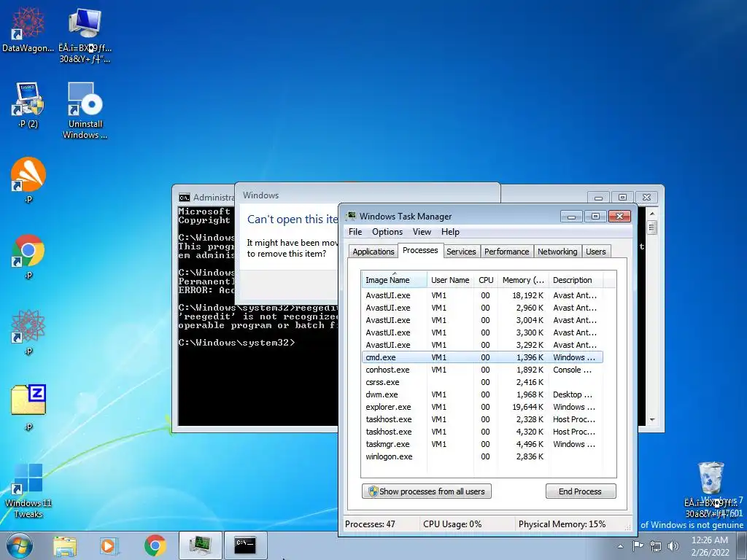The height and width of the screenshot is (560, 747).
Task: Select Task Manager taskbar button
Action: click(201, 545)
